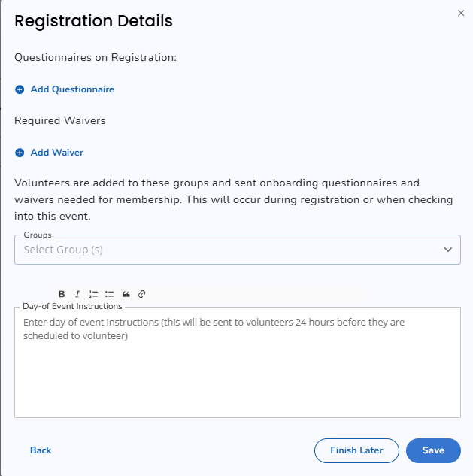The height and width of the screenshot is (476, 473).
Task: Click the plus icon beside Add Waiver
Action: click(x=20, y=153)
